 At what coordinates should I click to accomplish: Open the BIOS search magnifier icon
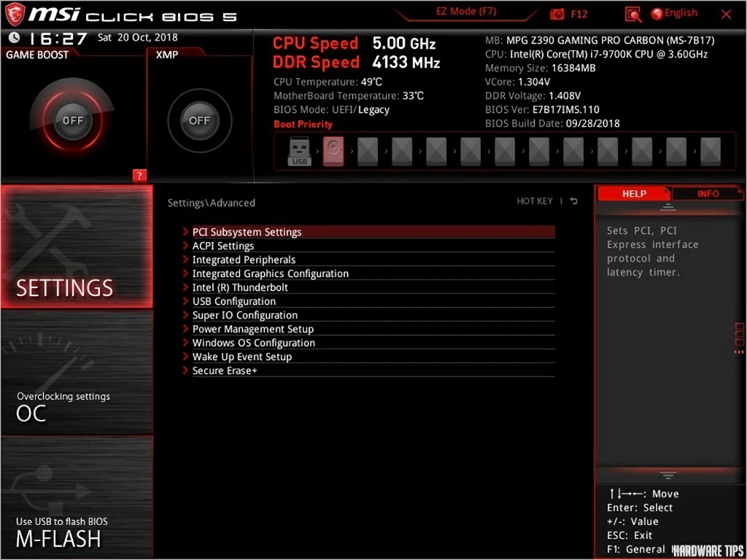point(633,15)
